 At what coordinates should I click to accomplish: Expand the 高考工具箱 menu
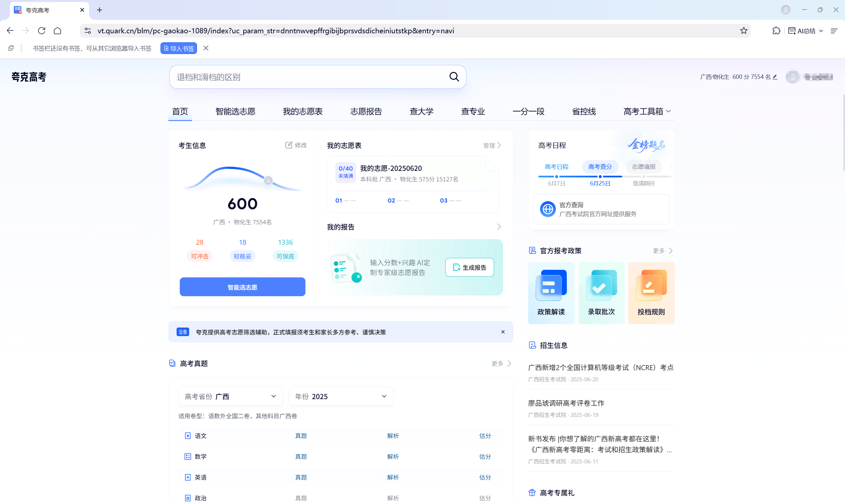(646, 111)
